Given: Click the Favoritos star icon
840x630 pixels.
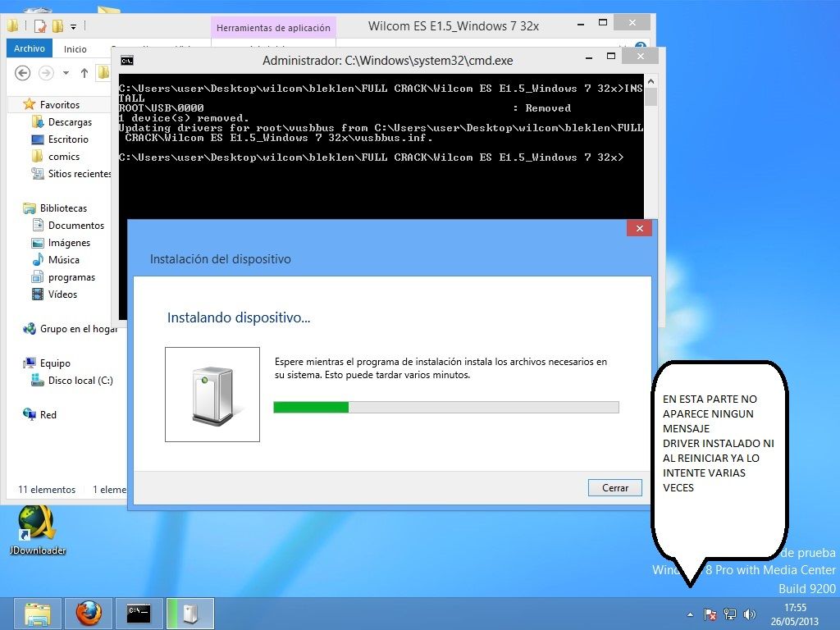Looking at the screenshot, I should pyautogui.click(x=29, y=104).
